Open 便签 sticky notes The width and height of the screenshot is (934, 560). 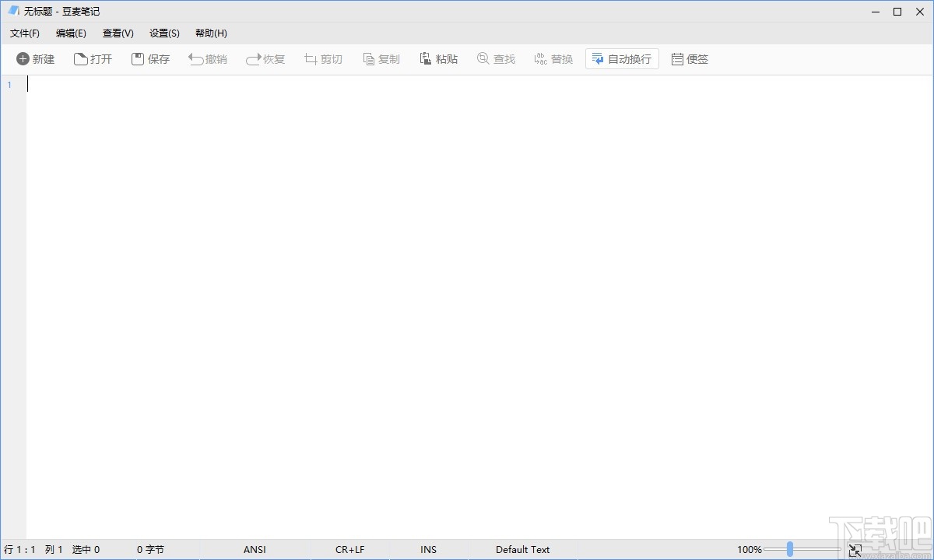(x=690, y=59)
